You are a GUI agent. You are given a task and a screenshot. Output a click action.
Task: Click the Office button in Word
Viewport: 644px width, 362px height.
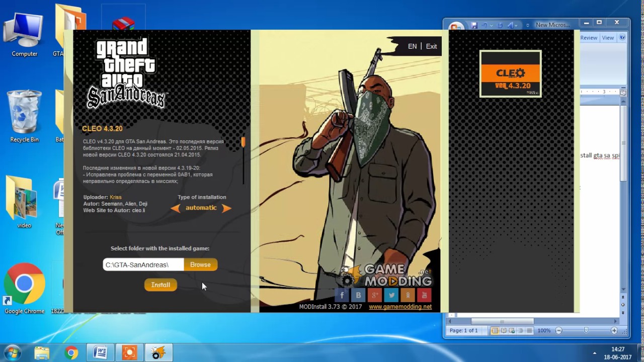(x=456, y=27)
